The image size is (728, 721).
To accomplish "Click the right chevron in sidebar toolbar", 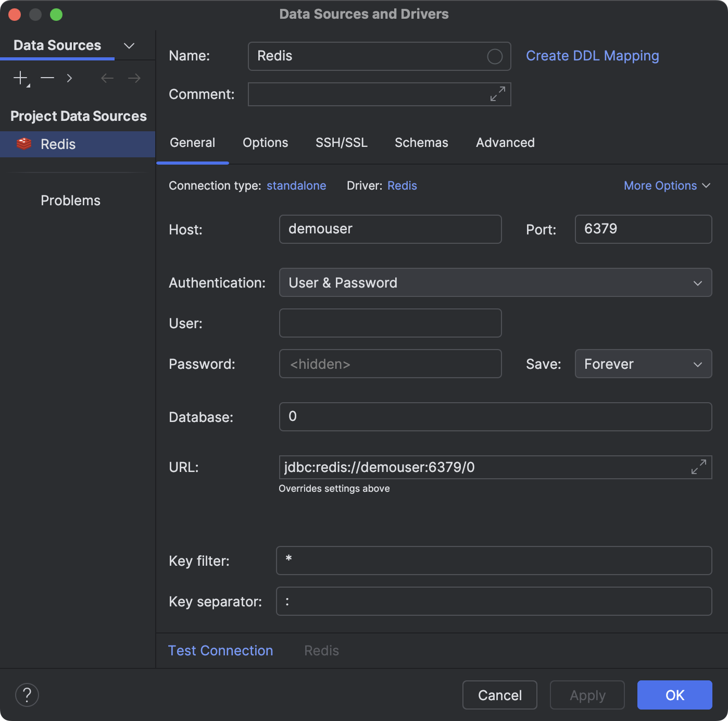I will tap(69, 78).
